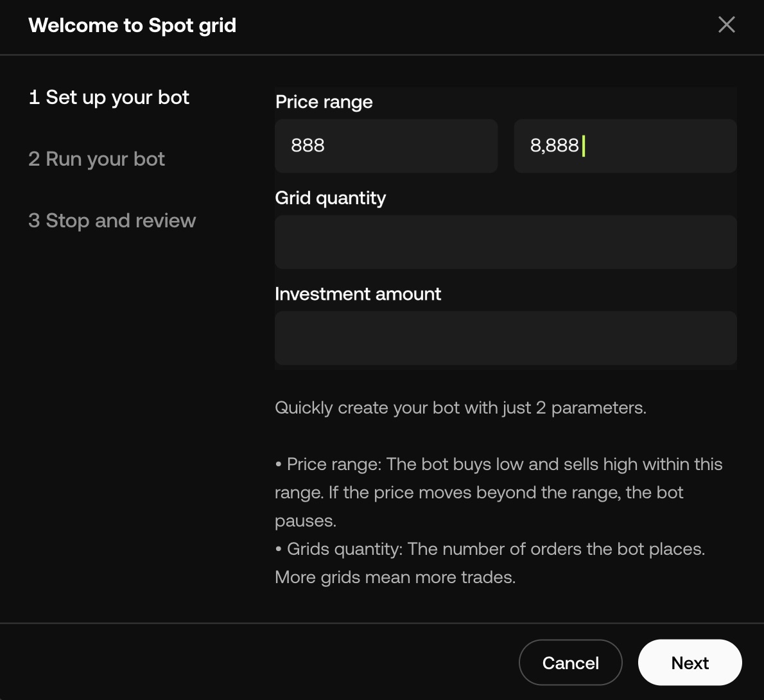Click the lower price field showing 888
This screenshot has height=700, width=764.
coord(386,146)
